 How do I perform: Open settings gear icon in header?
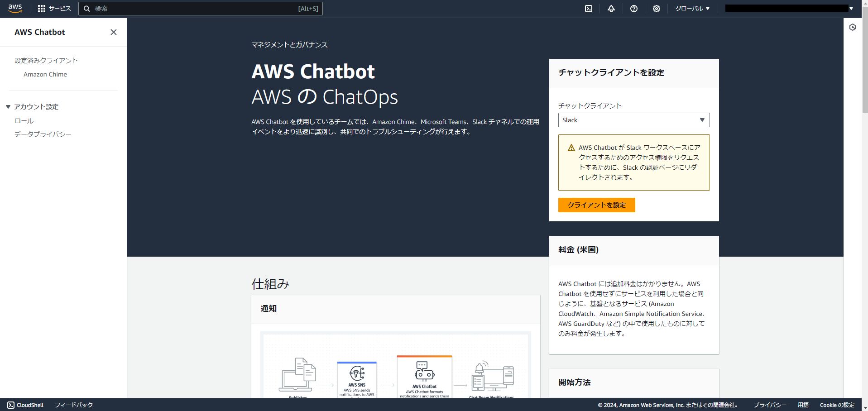pyautogui.click(x=657, y=9)
